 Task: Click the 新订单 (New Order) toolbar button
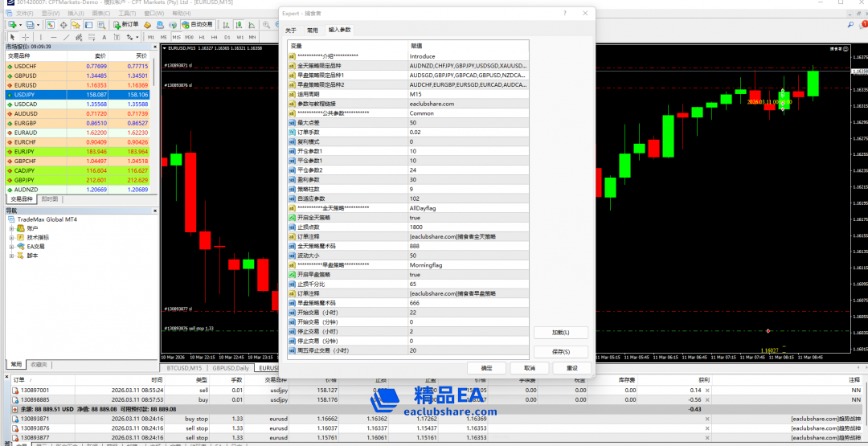(x=125, y=25)
